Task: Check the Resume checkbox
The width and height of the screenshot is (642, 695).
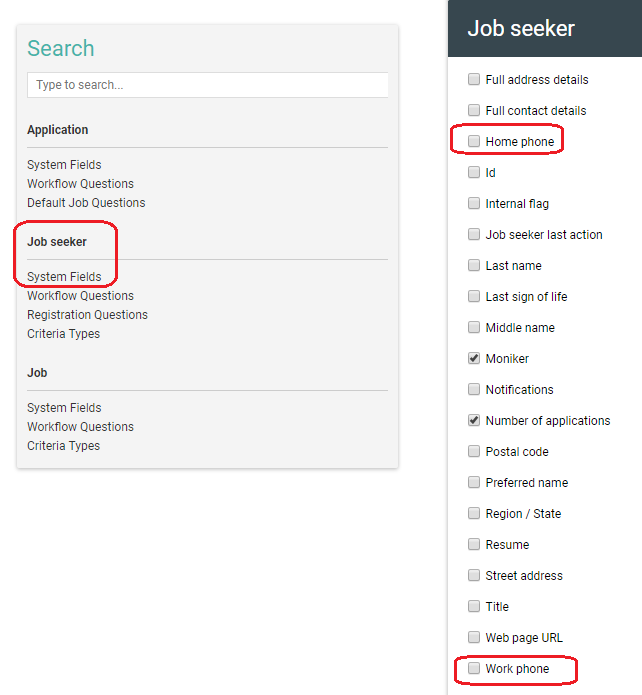Action: 474,544
